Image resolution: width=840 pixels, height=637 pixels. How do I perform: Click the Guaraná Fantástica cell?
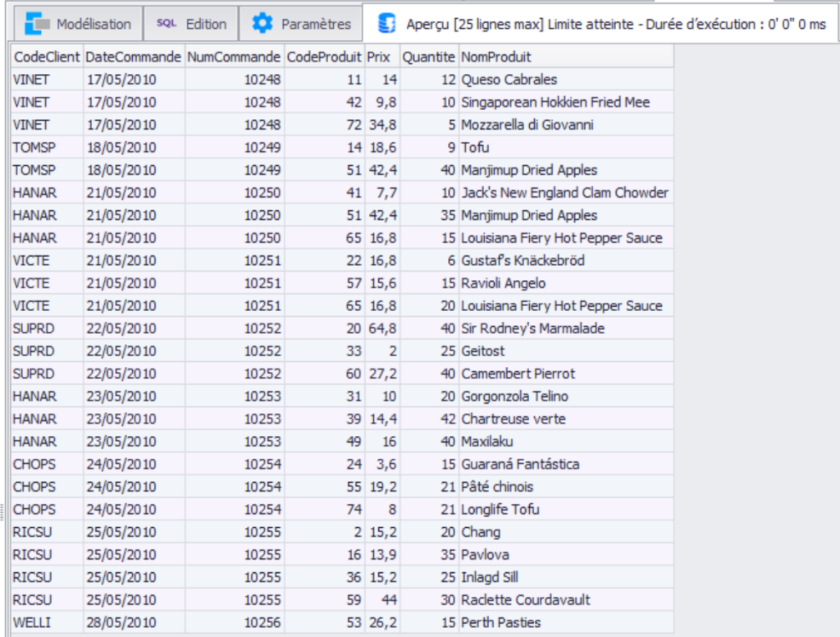(x=566, y=464)
